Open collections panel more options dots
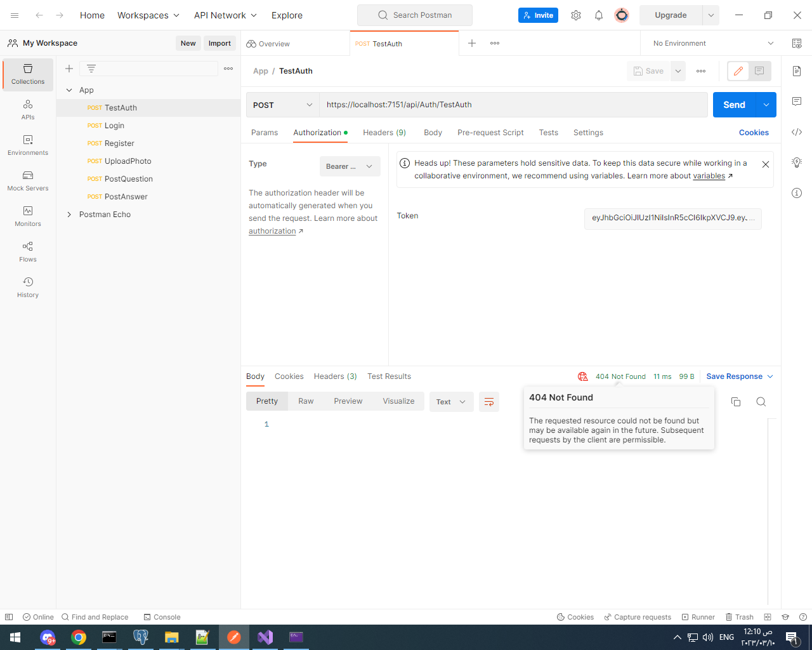The height and width of the screenshot is (650, 812). point(228,69)
